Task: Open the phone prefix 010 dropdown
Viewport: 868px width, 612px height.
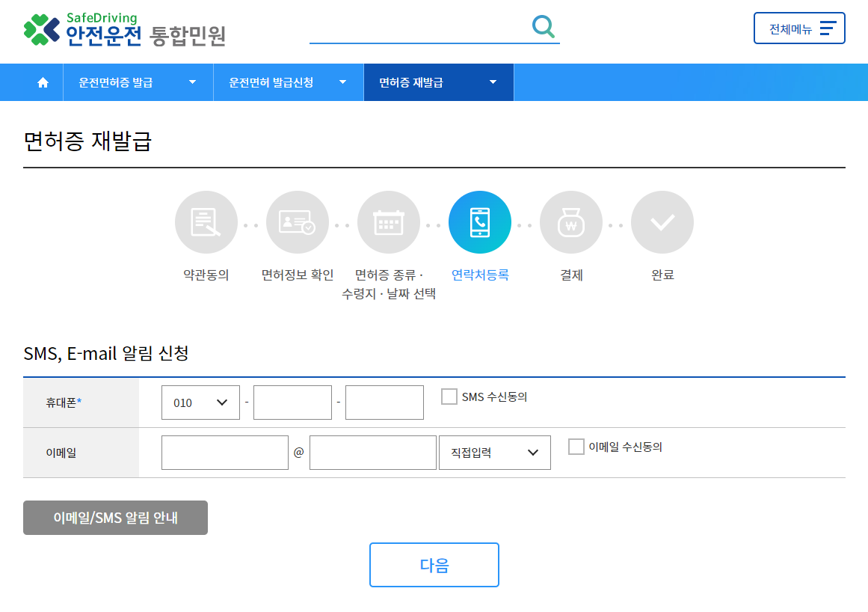Action: 200,402
